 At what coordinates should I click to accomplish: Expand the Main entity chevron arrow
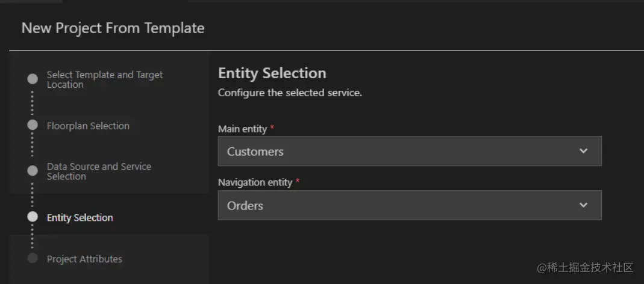click(x=583, y=151)
